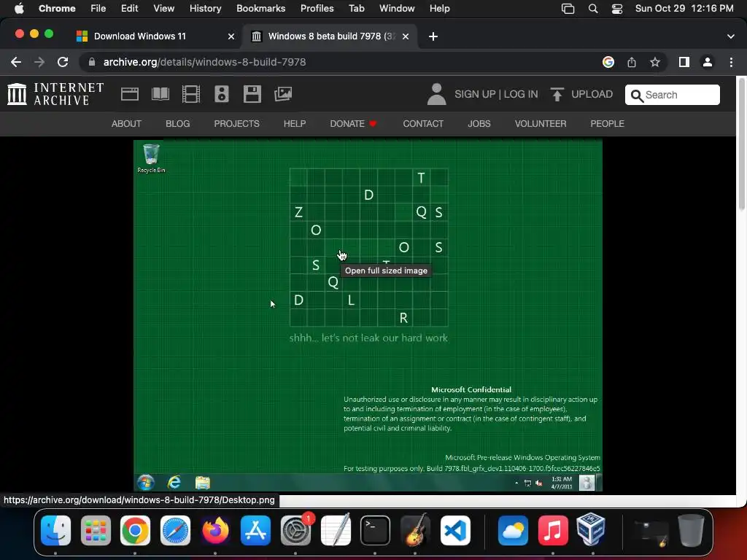
Task: Open the Chrome profile icon
Action: pos(708,62)
